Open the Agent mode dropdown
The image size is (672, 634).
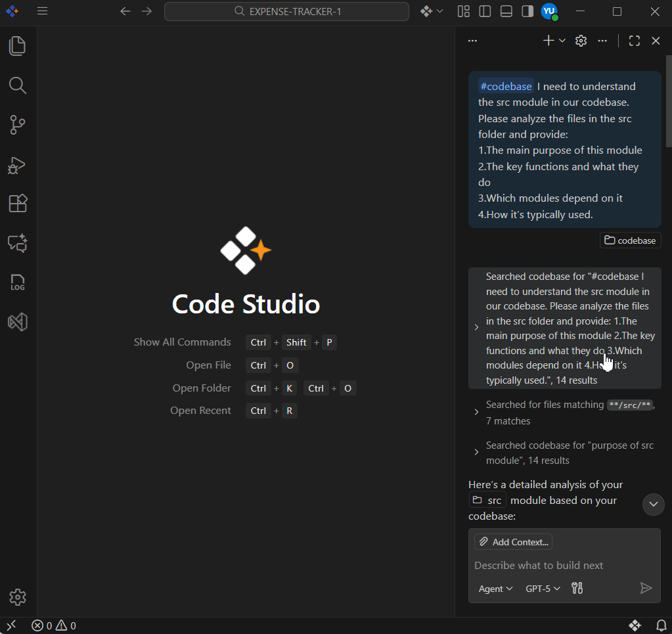pyautogui.click(x=495, y=589)
